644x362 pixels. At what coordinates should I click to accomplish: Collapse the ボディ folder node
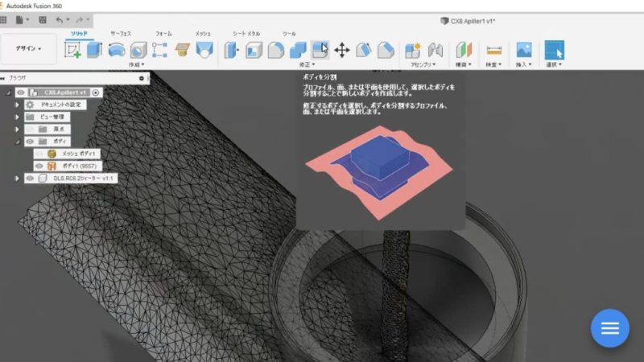point(17,142)
